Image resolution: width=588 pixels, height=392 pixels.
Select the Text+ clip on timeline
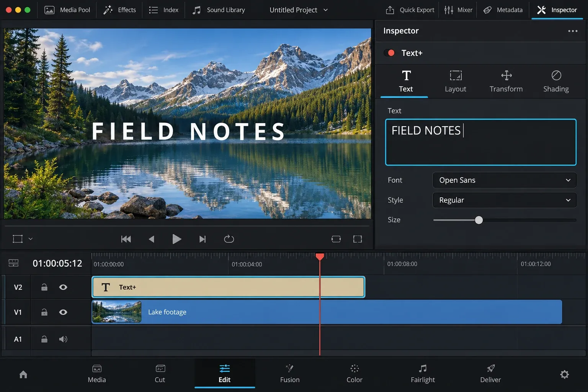[x=229, y=287]
